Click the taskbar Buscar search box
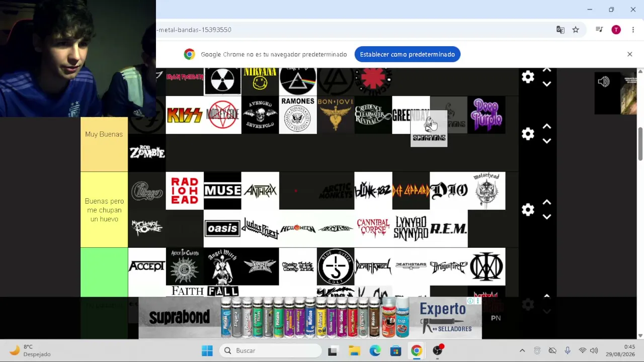The image size is (644, 362). tap(270, 350)
